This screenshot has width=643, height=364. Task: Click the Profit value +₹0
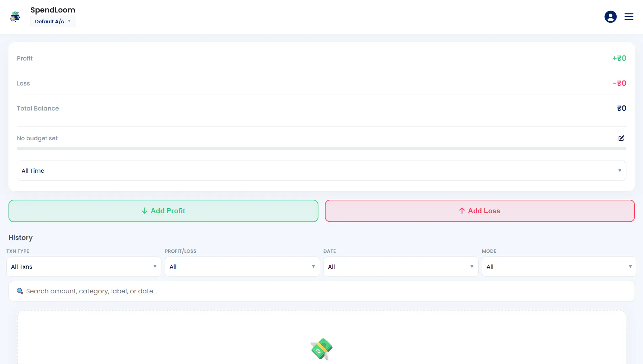619,58
